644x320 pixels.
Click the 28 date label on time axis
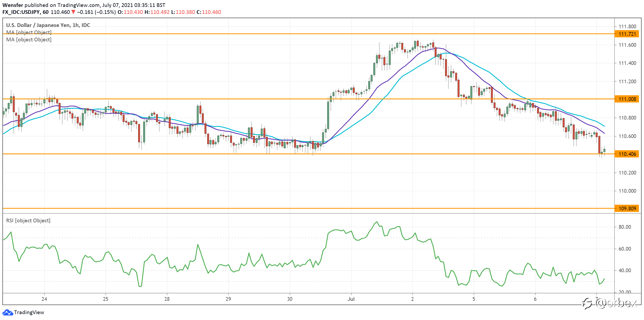click(x=167, y=299)
